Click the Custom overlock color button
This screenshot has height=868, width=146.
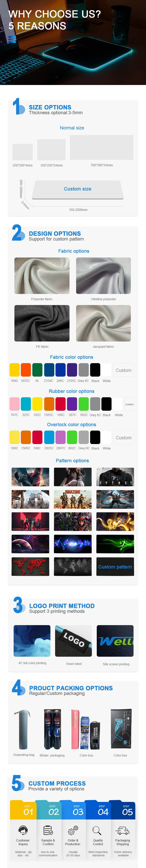123,437
